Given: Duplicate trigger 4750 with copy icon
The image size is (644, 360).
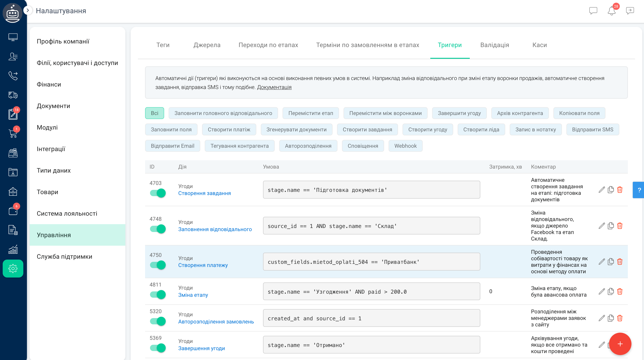Looking at the screenshot, I should tap(611, 262).
